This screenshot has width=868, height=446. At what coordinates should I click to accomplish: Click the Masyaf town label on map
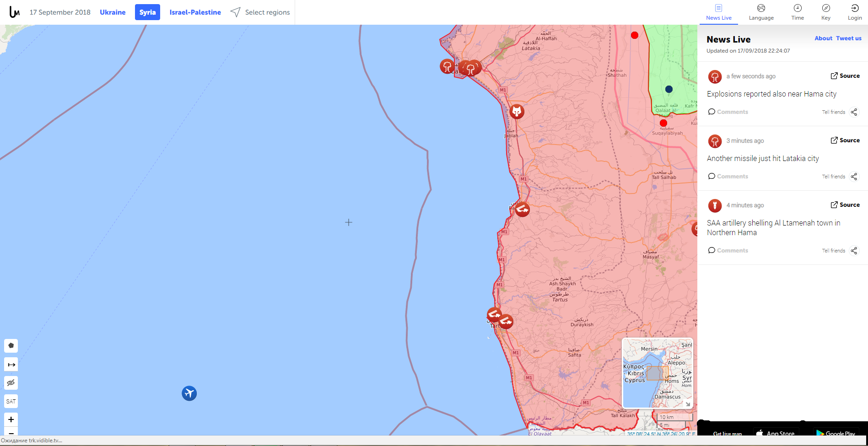(650, 254)
